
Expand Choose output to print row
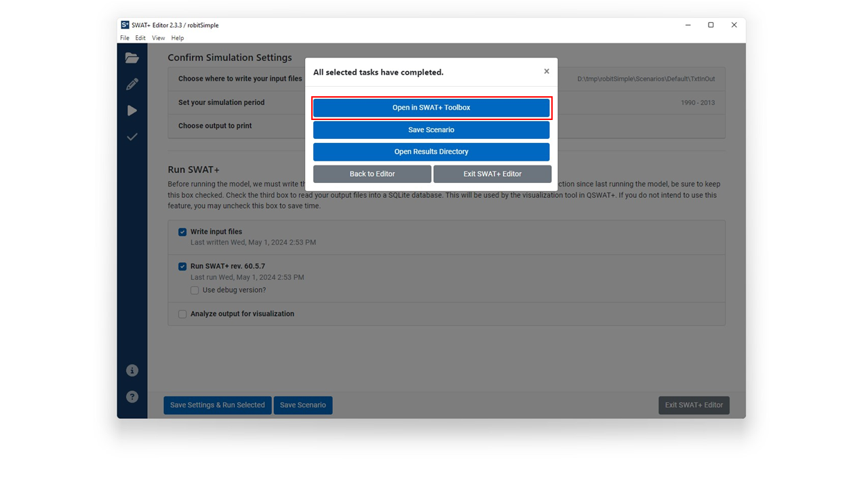(x=446, y=126)
